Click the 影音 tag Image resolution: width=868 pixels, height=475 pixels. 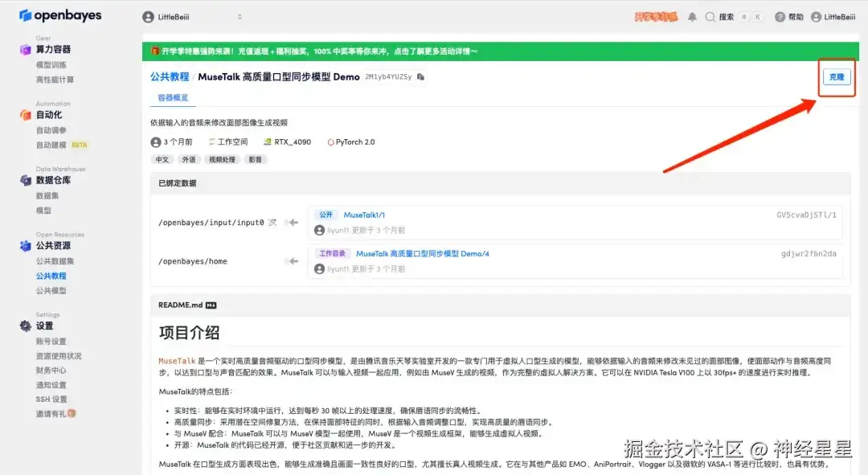256,159
